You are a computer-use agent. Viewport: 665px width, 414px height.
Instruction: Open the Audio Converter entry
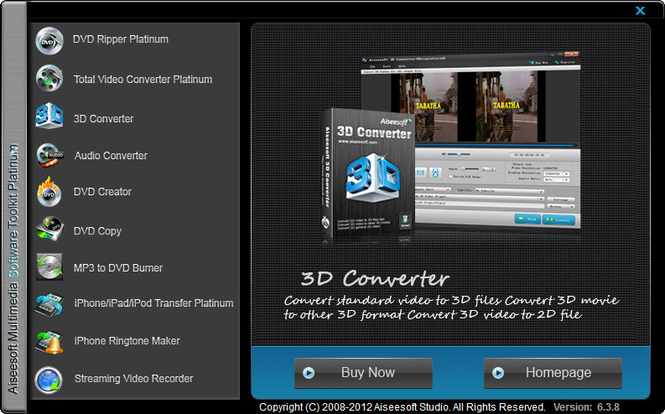(x=111, y=156)
